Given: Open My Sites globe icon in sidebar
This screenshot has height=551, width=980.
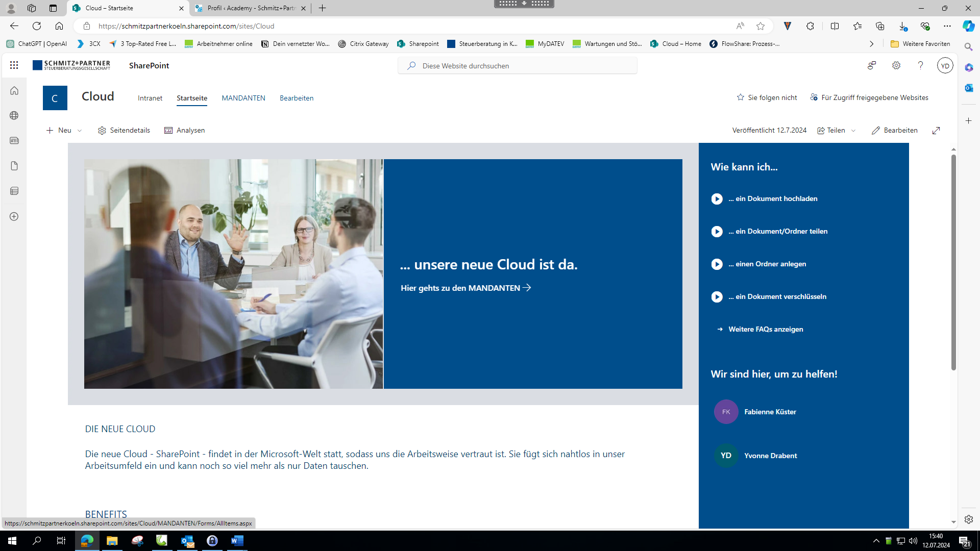Looking at the screenshot, I should click(x=14, y=115).
